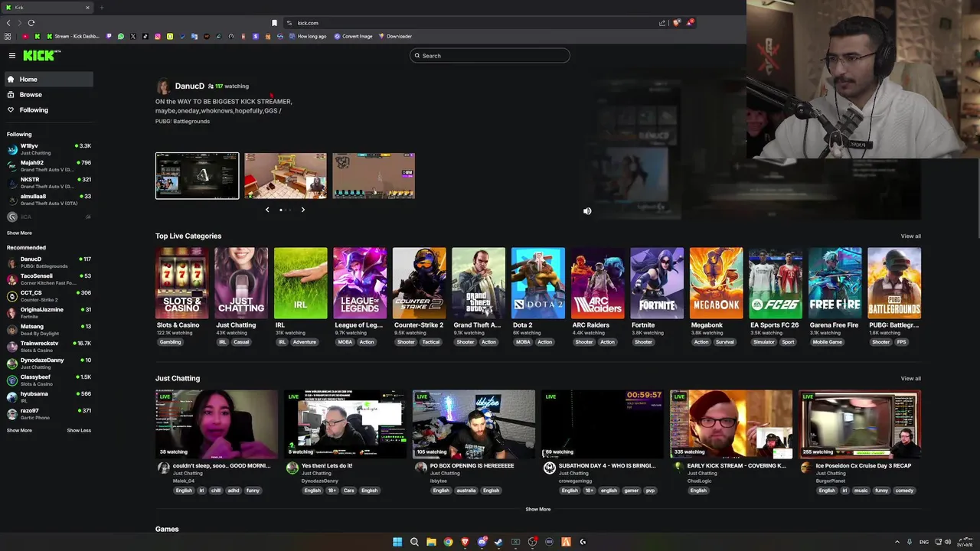
Task: Open the X bookmark icon
Action: click(x=133, y=36)
